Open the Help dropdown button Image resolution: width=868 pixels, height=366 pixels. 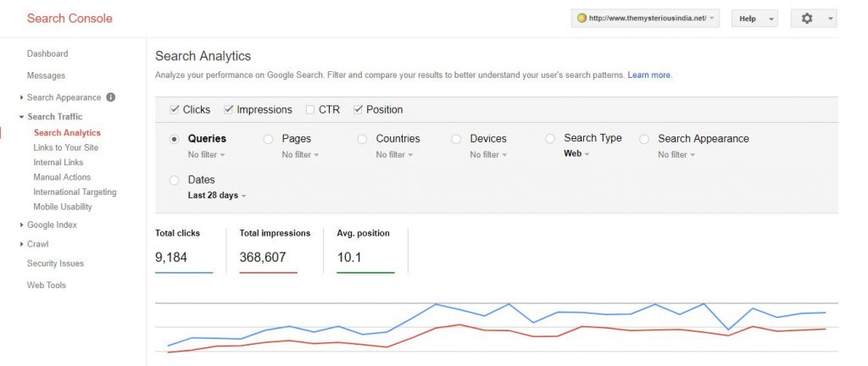755,19
